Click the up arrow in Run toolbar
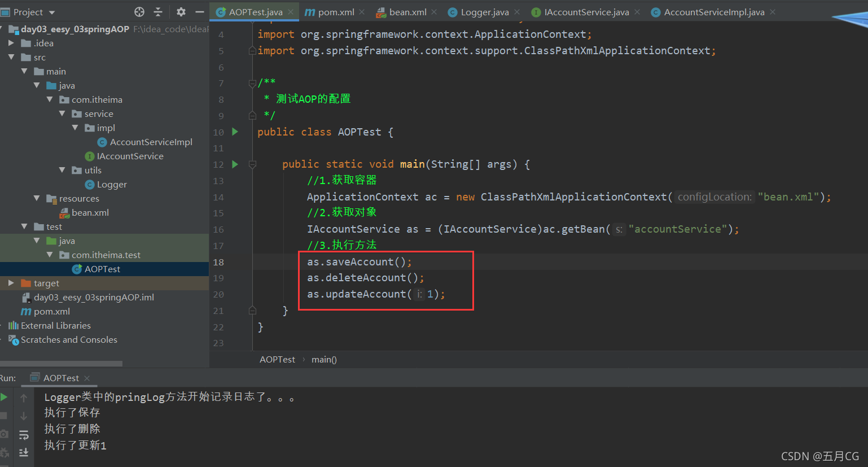Image resolution: width=868 pixels, height=467 pixels. 24,398
